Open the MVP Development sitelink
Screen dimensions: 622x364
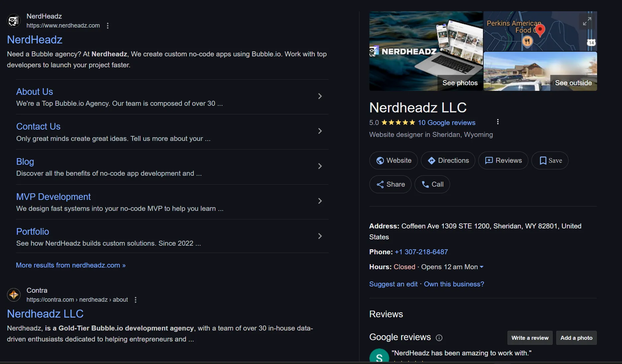pos(53,197)
